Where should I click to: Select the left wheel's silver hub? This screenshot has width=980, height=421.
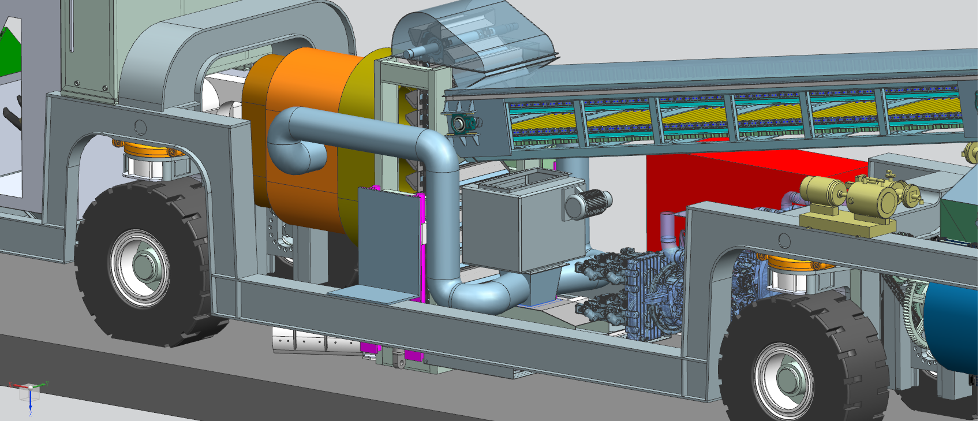tap(140, 267)
